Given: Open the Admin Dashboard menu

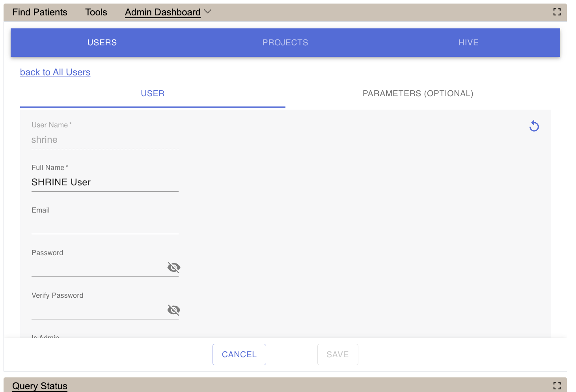Looking at the screenshot, I should pyautogui.click(x=162, y=12).
